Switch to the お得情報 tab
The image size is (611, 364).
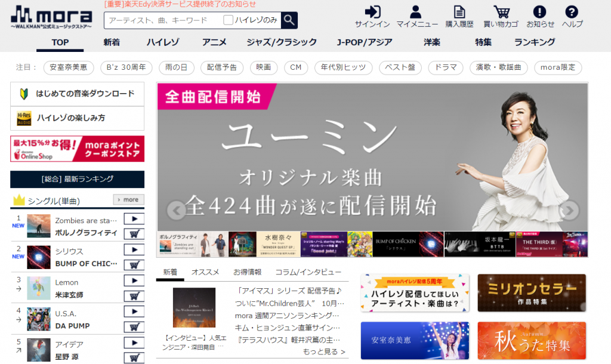(x=248, y=272)
